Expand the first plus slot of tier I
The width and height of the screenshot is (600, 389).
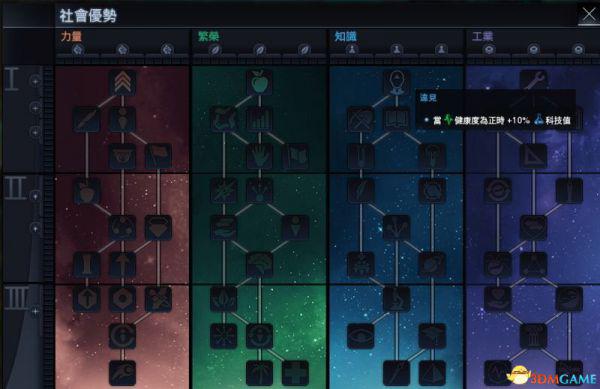35,81
